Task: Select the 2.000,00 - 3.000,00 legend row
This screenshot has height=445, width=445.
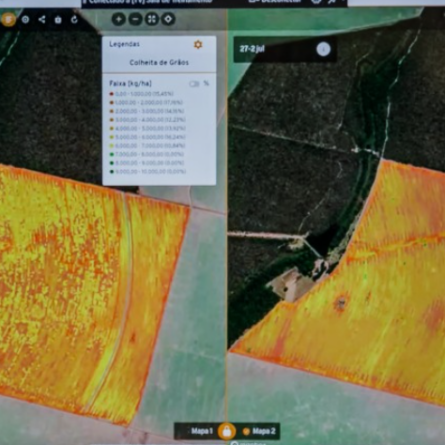Action: (146, 111)
